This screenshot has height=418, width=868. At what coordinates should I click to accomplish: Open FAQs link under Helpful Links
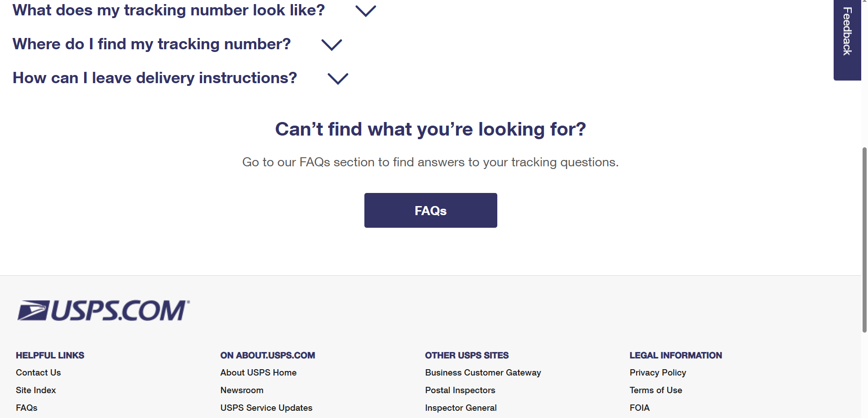pyautogui.click(x=27, y=408)
